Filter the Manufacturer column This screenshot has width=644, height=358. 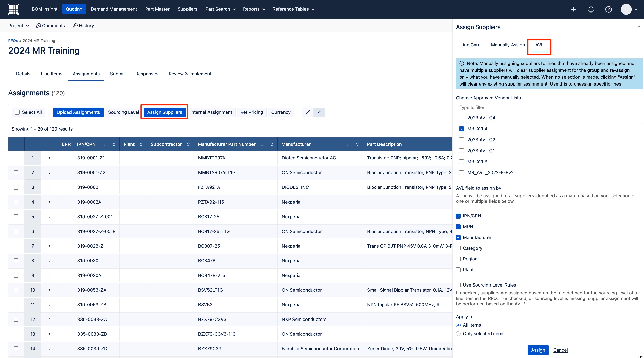point(347,144)
